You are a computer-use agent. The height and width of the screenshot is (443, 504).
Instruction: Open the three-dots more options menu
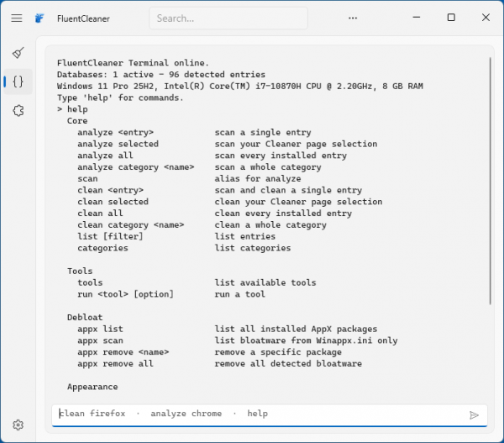tap(353, 18)
